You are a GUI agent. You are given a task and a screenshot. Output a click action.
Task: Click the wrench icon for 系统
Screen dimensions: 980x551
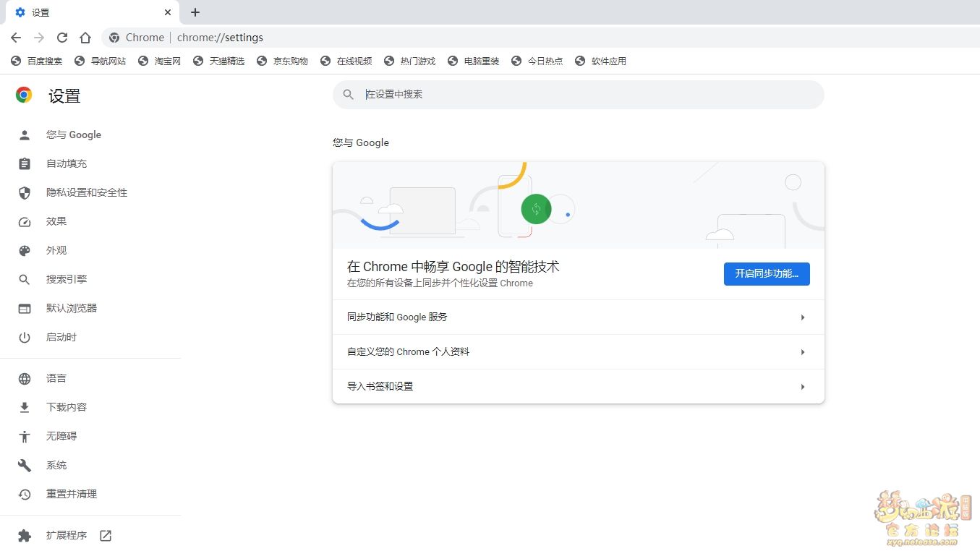click(x=25, y=465)
